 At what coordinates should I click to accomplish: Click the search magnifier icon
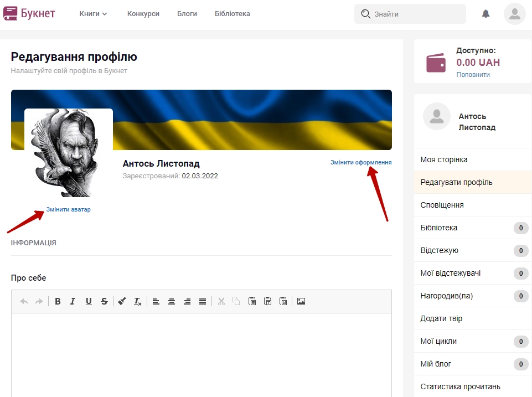coord(365,14)
